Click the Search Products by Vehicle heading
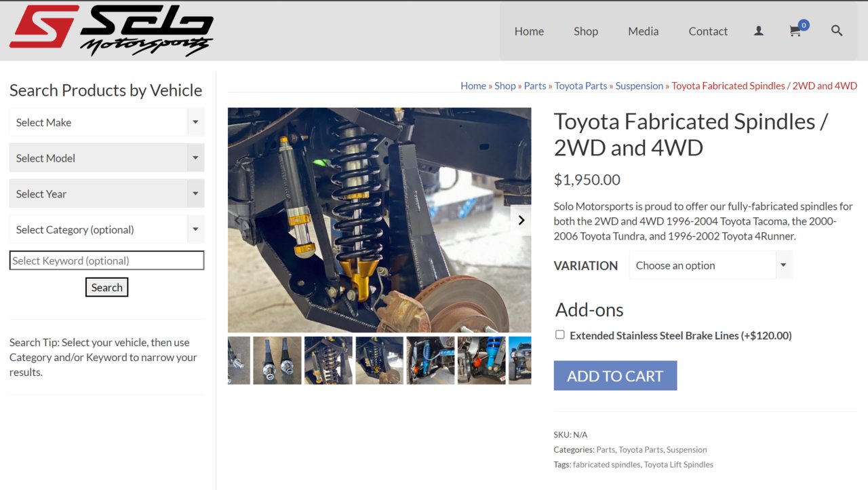Screen dimensions: 868x490 point(106,90)
